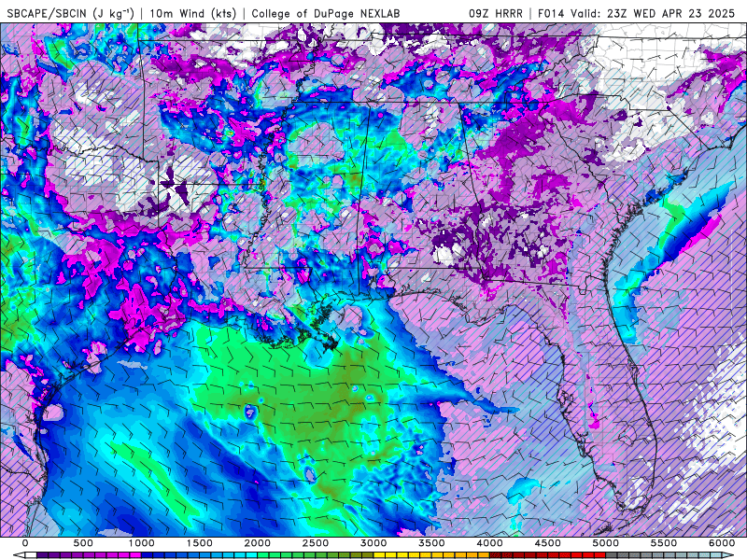Viewport: 747px width, 560px height.
Task: Click the 2500 tick label on color scale
Action: point(316,543)
